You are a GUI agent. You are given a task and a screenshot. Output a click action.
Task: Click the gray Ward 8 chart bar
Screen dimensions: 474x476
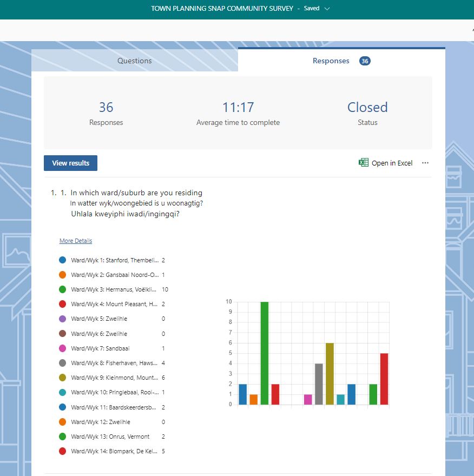coord(319,384)
